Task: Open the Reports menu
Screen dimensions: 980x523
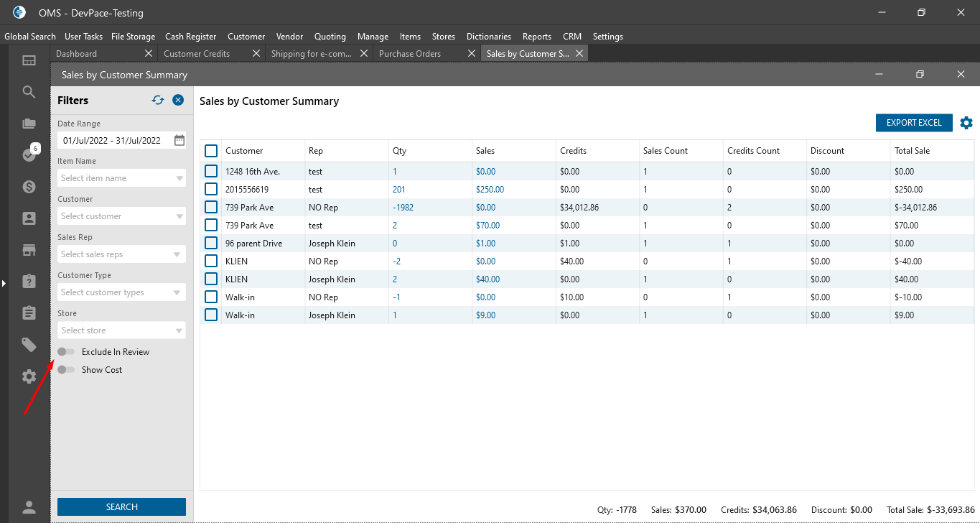Action: pyautogui.click(x=536, y=37)
